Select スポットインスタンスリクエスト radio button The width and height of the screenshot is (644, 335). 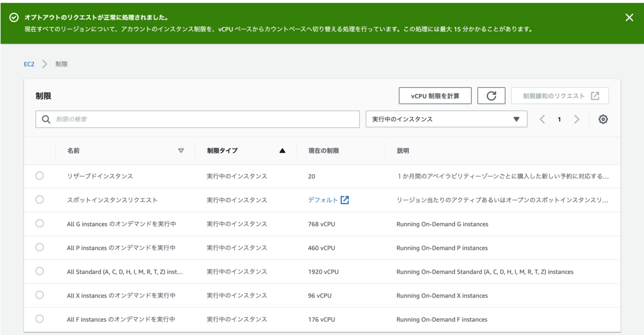tap(40, 199)
